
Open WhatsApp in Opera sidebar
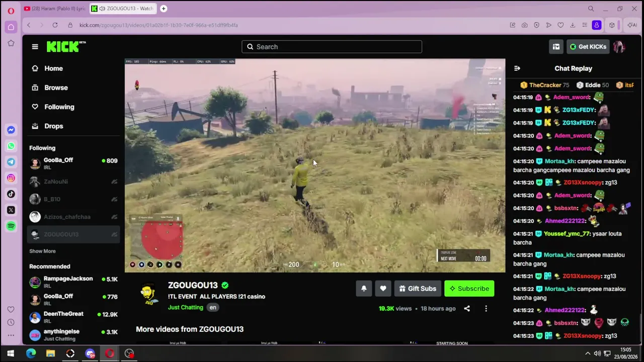[x=11, y=146]
